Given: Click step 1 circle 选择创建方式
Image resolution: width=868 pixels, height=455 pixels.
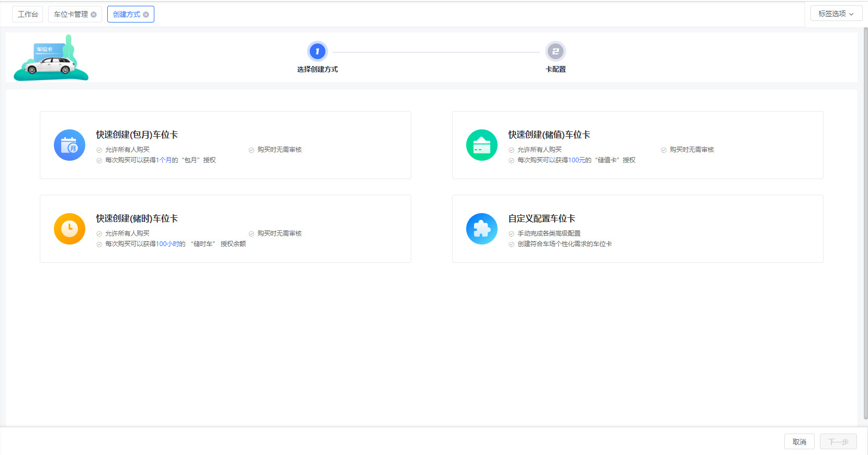Looking at the screenshot, I should (317, 51).
